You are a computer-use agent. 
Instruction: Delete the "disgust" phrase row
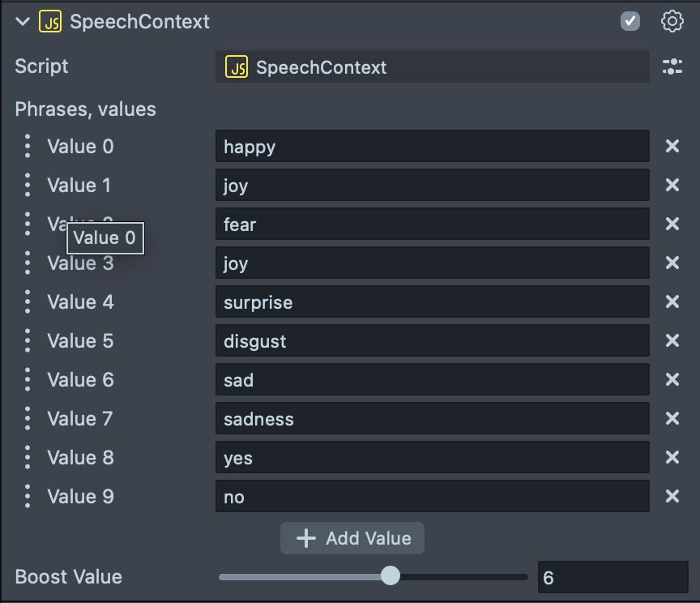pos(672,341)
